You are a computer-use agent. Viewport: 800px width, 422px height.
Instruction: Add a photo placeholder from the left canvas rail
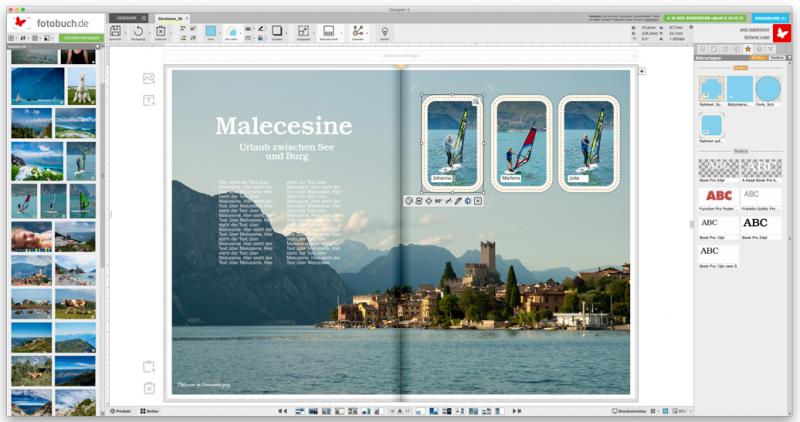[x=149, y=78]
